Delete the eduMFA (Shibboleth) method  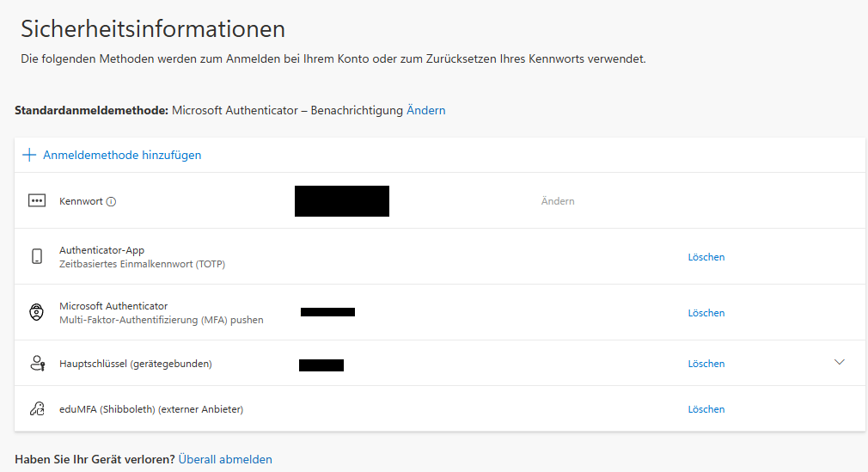706,409
